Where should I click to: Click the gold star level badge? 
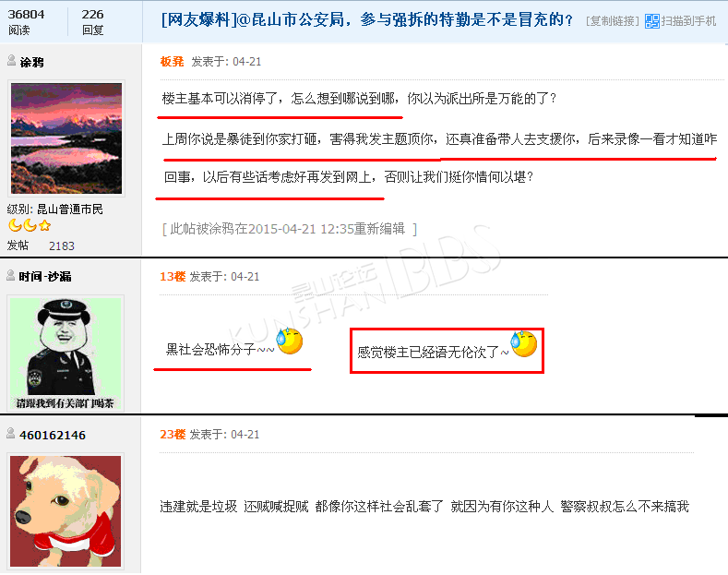point(44,226)
